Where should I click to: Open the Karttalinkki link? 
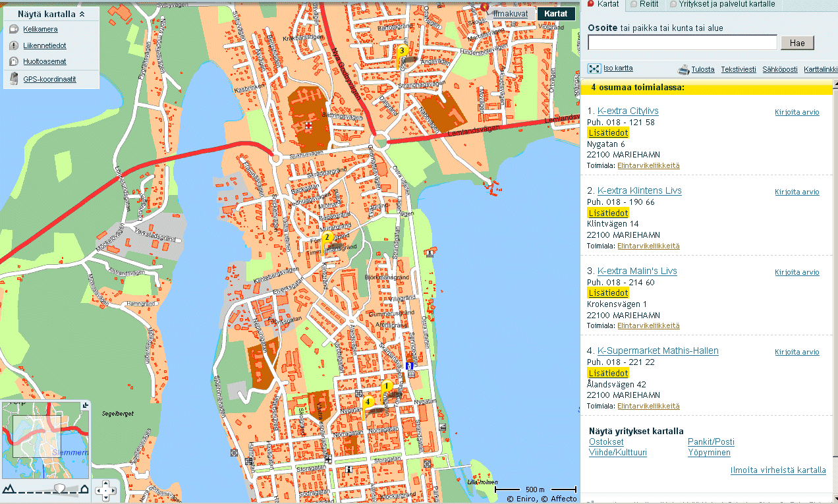[821, 69]
